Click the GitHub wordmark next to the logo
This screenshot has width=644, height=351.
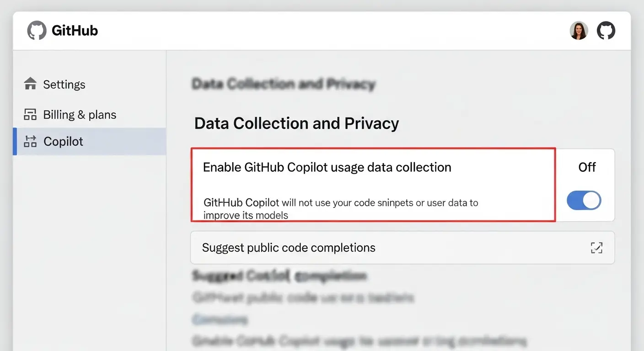pyautogui.click(x=75, y=30)
